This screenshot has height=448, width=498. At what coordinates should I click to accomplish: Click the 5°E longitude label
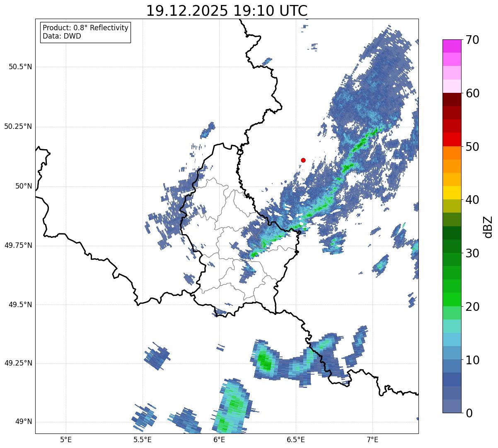click(x=66, y=439)
